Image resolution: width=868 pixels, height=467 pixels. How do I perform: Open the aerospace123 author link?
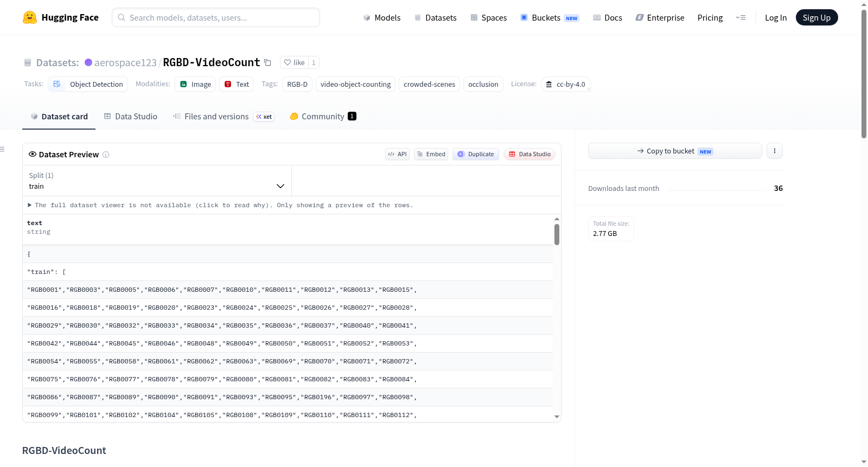pyautogui.click(x=125, y=62)
